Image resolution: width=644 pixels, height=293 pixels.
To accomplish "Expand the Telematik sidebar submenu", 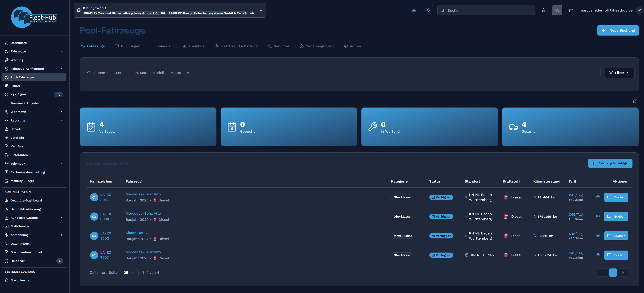I will 61,164.
